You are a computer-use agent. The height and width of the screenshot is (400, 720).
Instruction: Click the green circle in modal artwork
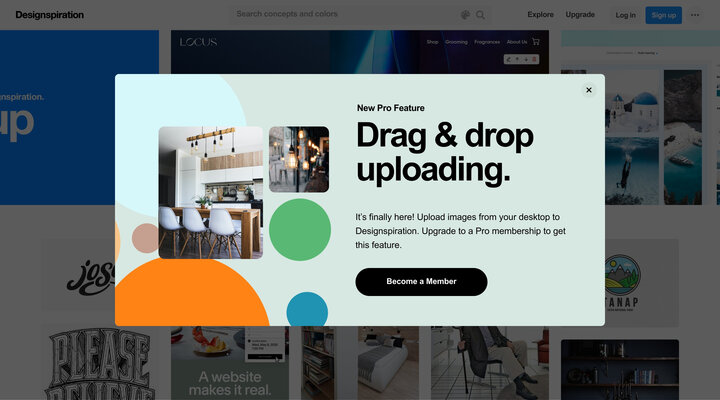pos(300,230)
